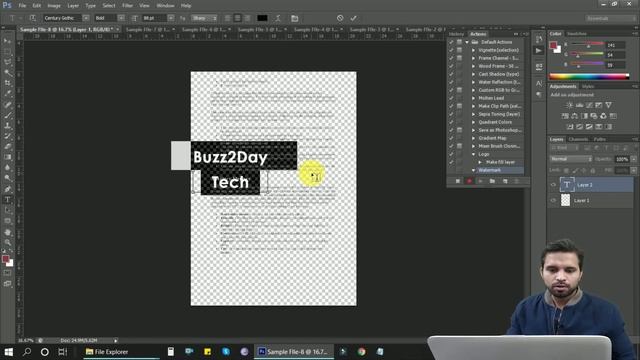Expand the Make fill layer step
Viewport: 640px width, 360px height.
click(480, 162)
